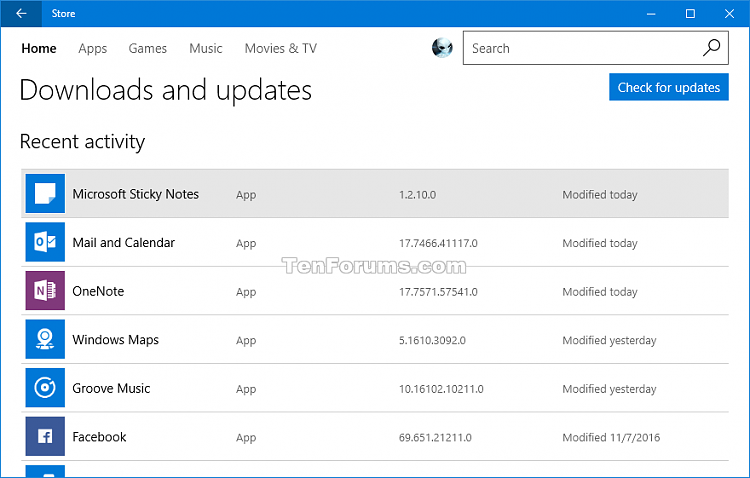The image size is (750, 478).
Task: Click Modified today in OneNote row
Action: [600, 292]
